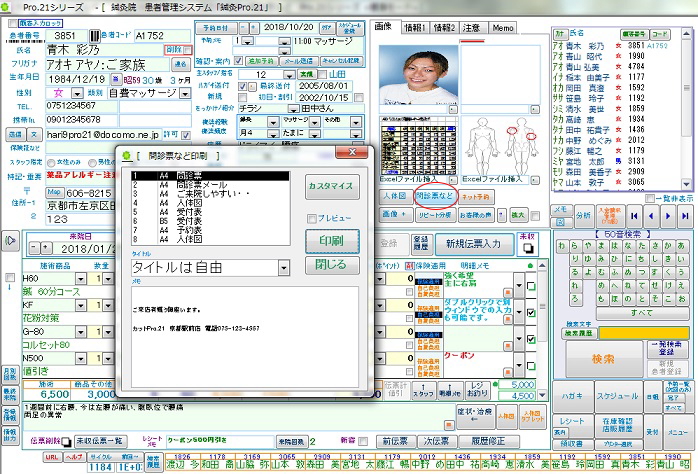
Task: Click the 伝票削除 stacked squares icon
Action: pos(66,442)
